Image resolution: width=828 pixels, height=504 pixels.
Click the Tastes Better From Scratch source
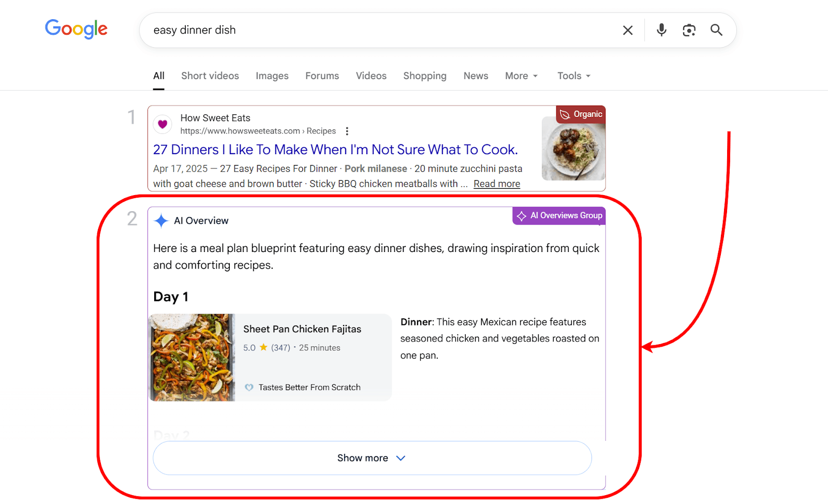309,387
